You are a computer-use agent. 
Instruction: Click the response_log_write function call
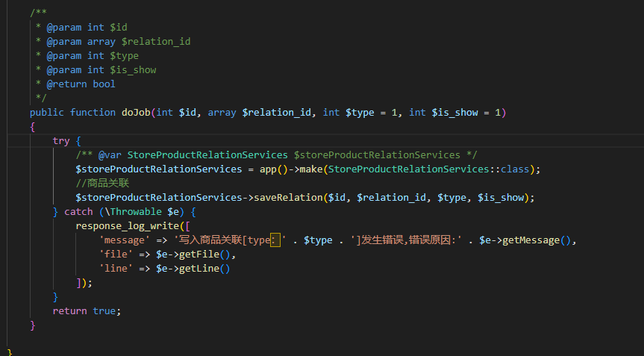pos(128,226)
